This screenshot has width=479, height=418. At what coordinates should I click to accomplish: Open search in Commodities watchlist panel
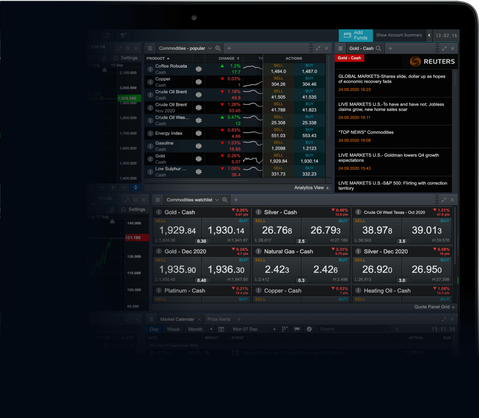coord(225,200)
